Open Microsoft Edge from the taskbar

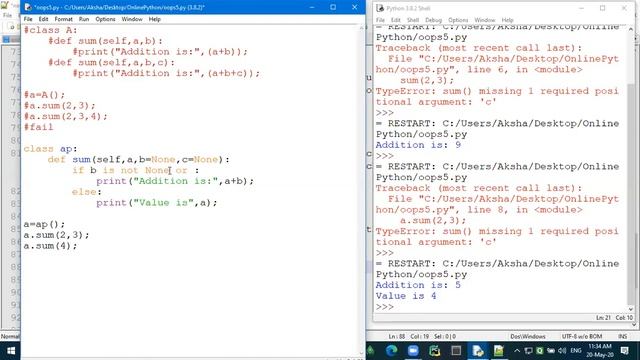[392, 351]
